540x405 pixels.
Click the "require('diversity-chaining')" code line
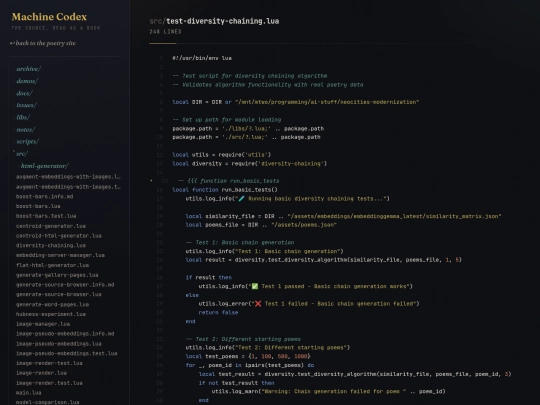(x=250, y=164)
